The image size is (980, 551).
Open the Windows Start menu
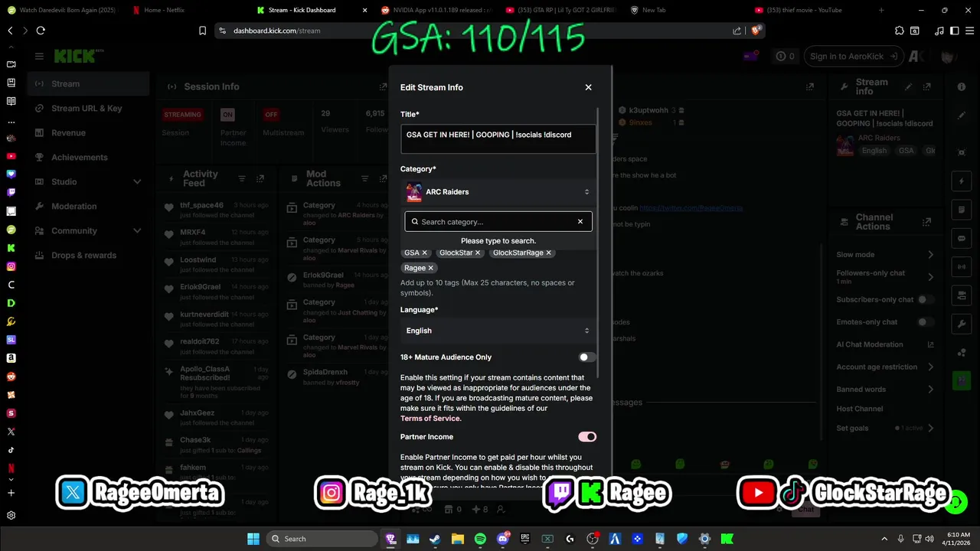[x=253, y=539]
